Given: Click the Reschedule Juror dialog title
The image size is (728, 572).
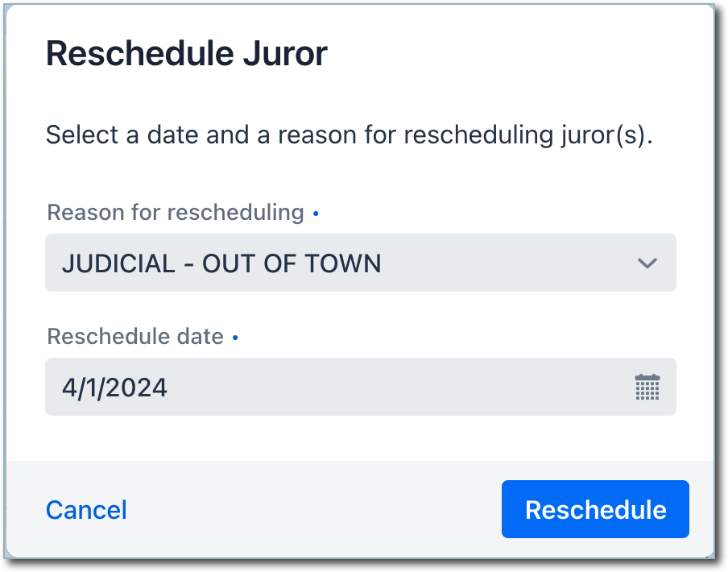Looking at the screenshot, I should pyautogui.click(x=186, y=55).
